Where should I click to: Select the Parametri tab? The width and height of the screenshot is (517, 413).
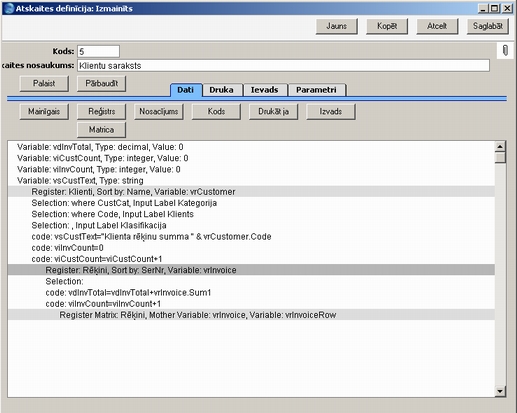click(x=316, y=90)
